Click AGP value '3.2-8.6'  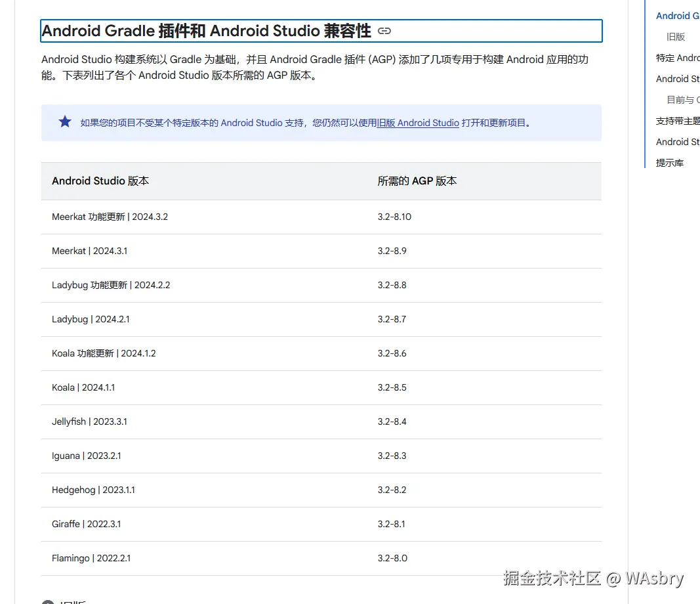[392, 353]
